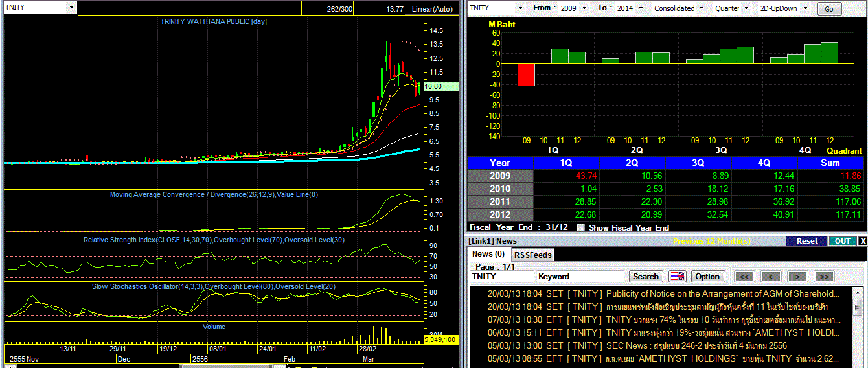Go to previous news page with < icon

(x=771, y=277)
